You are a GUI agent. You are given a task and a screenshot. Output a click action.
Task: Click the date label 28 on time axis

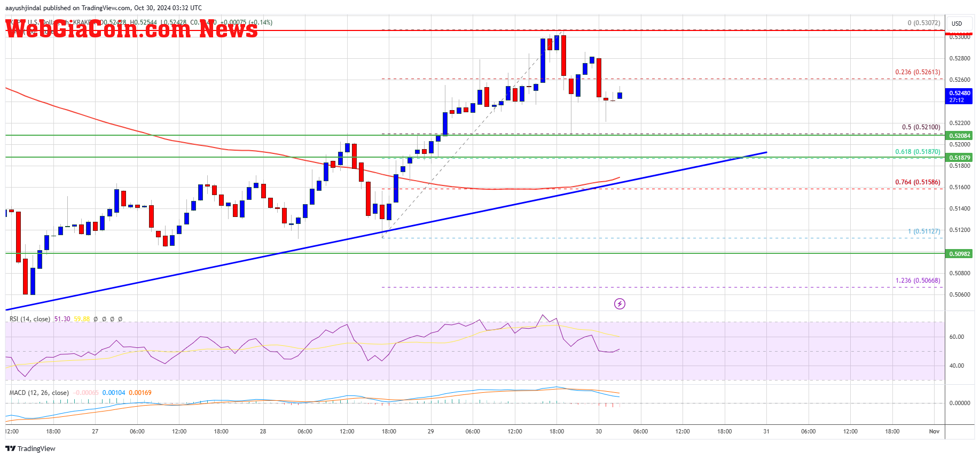pos(263,431)
